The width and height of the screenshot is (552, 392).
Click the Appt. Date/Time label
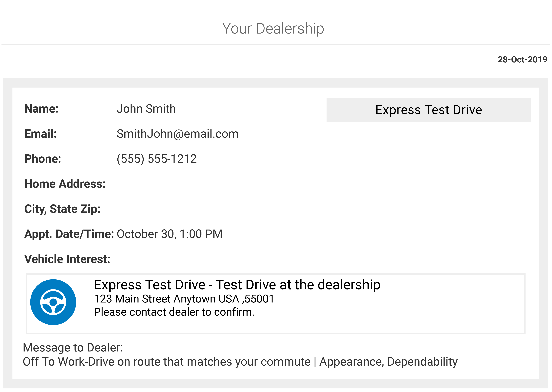69,234
